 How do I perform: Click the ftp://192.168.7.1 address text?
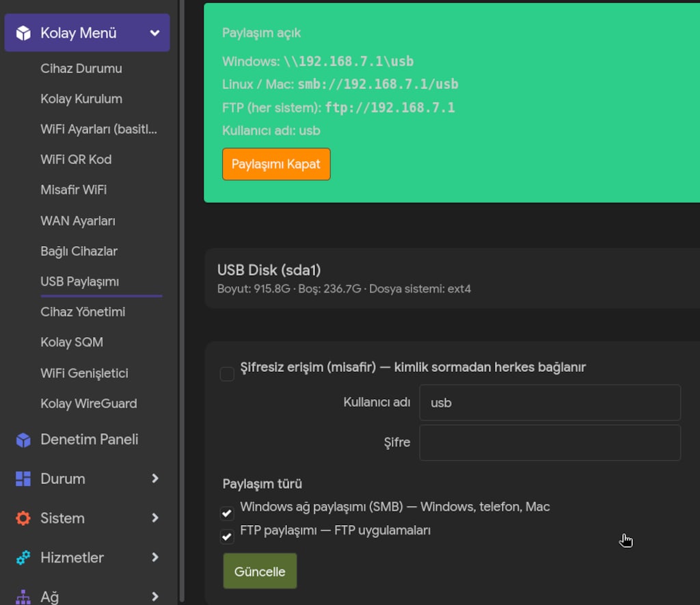(390, 107)
